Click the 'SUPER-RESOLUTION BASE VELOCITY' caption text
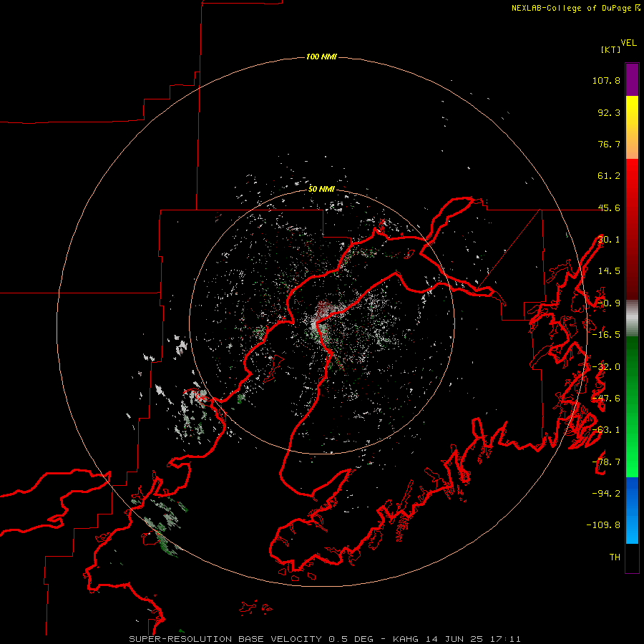 pos(225,639)
